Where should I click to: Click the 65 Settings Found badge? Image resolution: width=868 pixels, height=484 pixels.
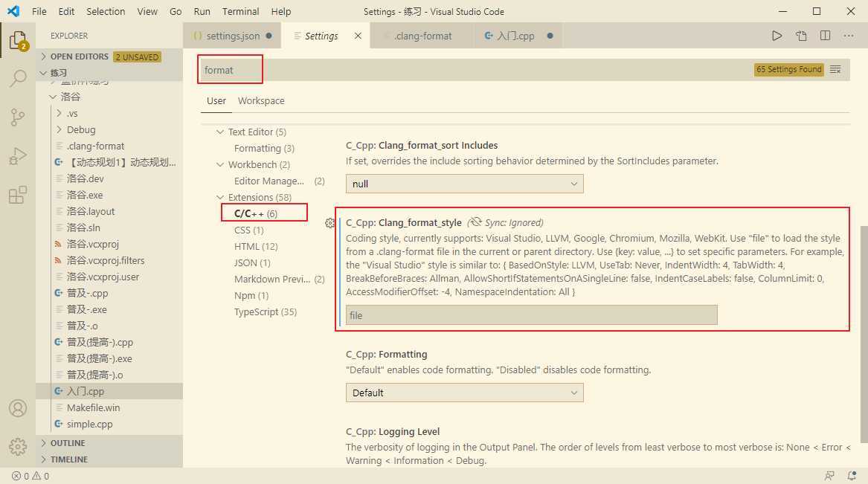tap(789, 70)
